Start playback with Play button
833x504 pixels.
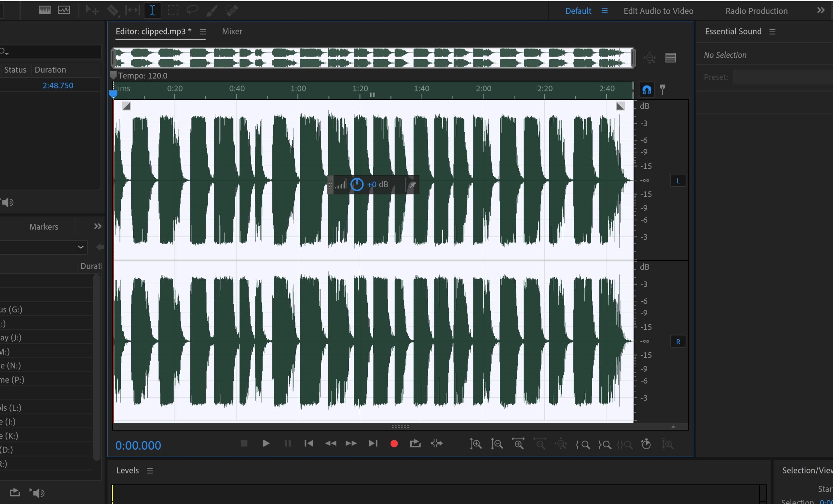tap(266, 444)
